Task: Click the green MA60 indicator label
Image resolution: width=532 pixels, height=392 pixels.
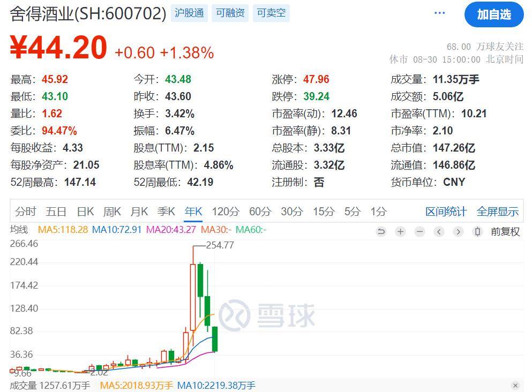Action: pos(251,230)
